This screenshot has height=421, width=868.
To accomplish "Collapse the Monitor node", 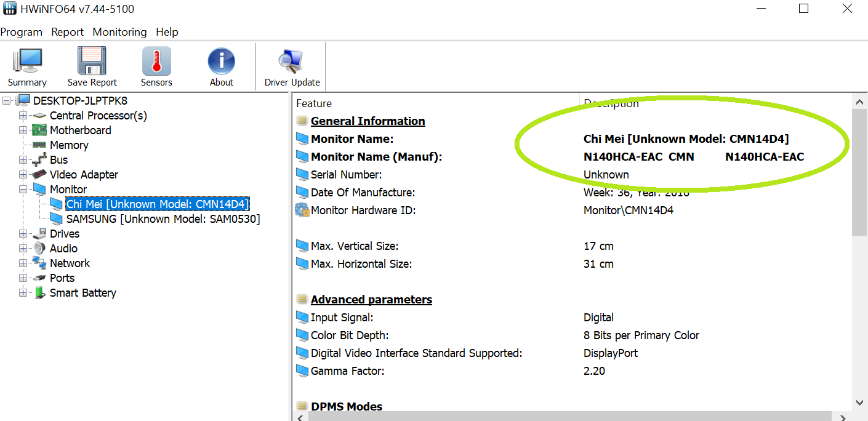I will pyautogui.click(x=23, y=190).
